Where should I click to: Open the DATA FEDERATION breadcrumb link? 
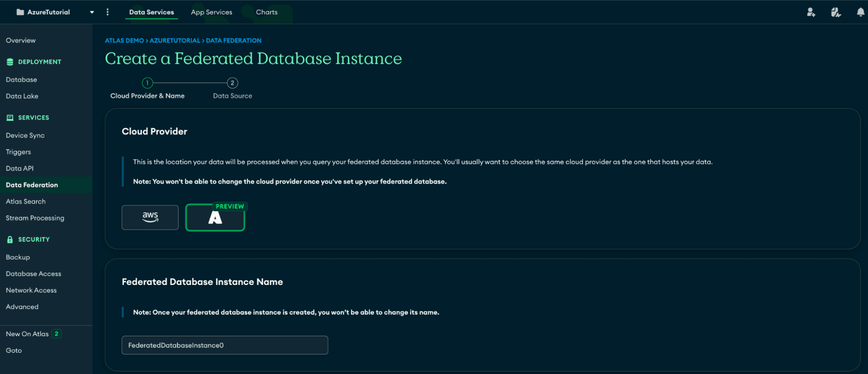pos(234,40)
